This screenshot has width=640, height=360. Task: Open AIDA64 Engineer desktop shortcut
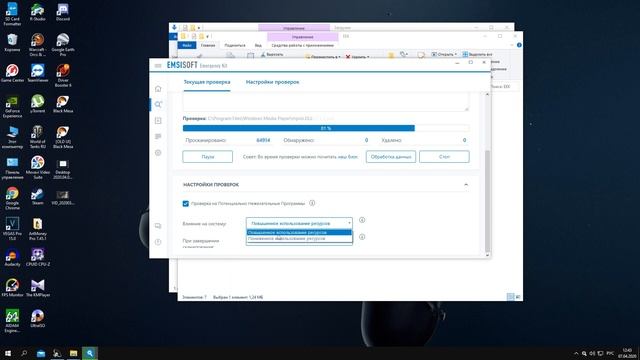(12, 321)
